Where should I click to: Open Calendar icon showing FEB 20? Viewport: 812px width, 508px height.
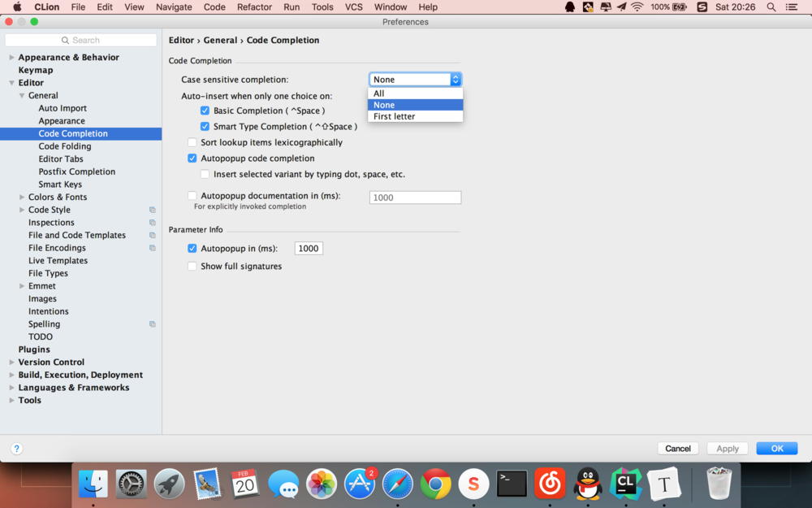click(x=245, y=484)
